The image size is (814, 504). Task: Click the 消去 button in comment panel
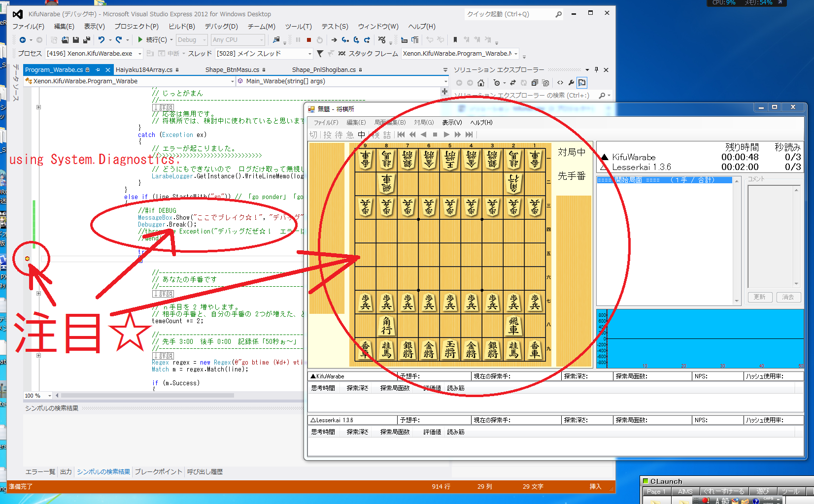coord(788,297)
